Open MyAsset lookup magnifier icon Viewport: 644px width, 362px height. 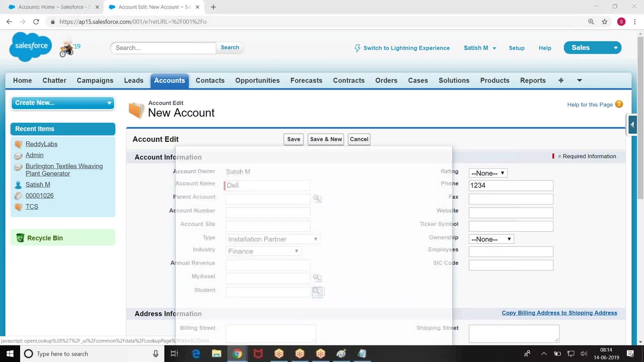[317, 278]
